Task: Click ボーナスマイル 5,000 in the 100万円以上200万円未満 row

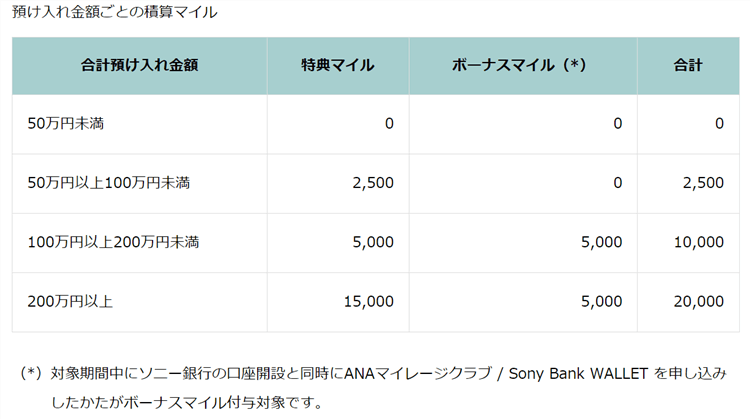Action: point(602,242)
